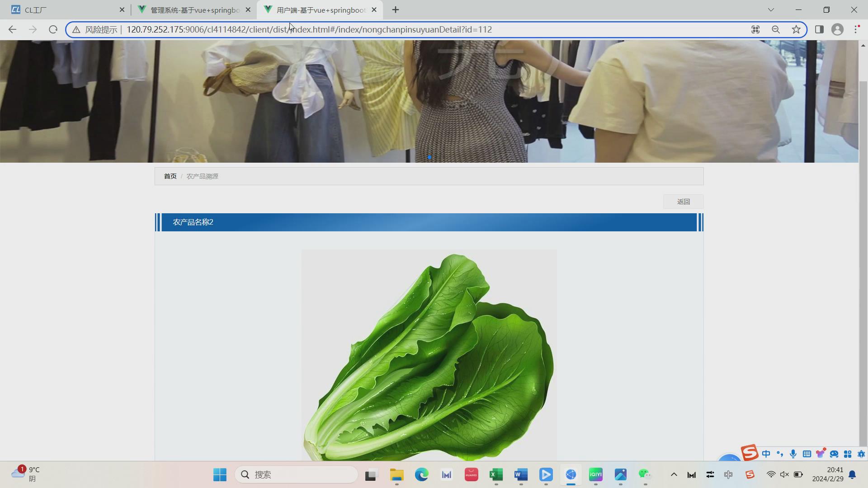Click the zoom magnifier icon in address bar

(776, 29)
